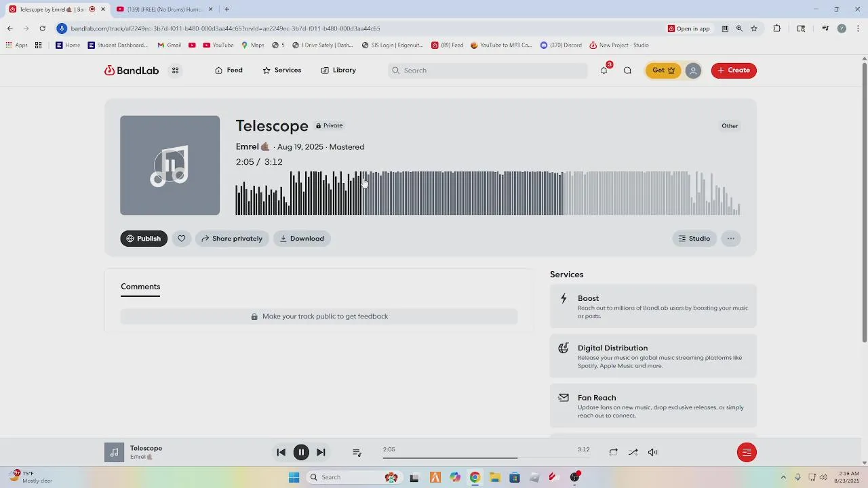868x488 pixels.
Task: Open the Digital Distribution service card
Action: [653, 357]
